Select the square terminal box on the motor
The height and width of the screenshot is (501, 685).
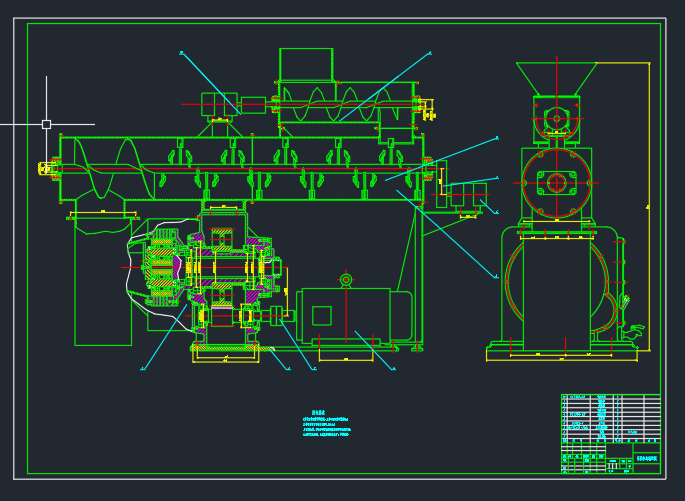pyautogui.click(x=322, y=316)
